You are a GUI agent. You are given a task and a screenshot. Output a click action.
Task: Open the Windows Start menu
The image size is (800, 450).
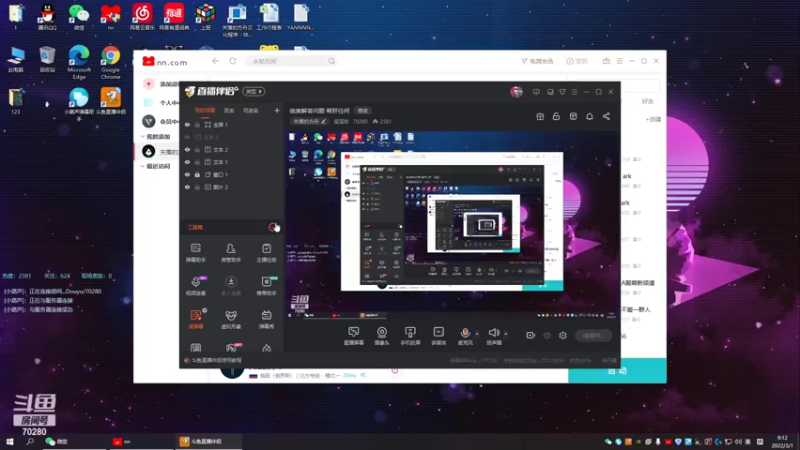pyautogui.click(x=10, y=442)
